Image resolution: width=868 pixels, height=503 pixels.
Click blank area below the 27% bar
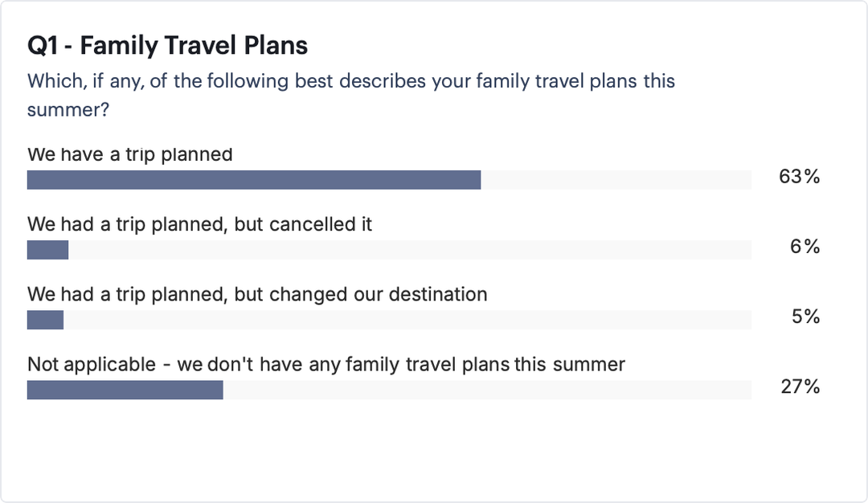[432, 448]
